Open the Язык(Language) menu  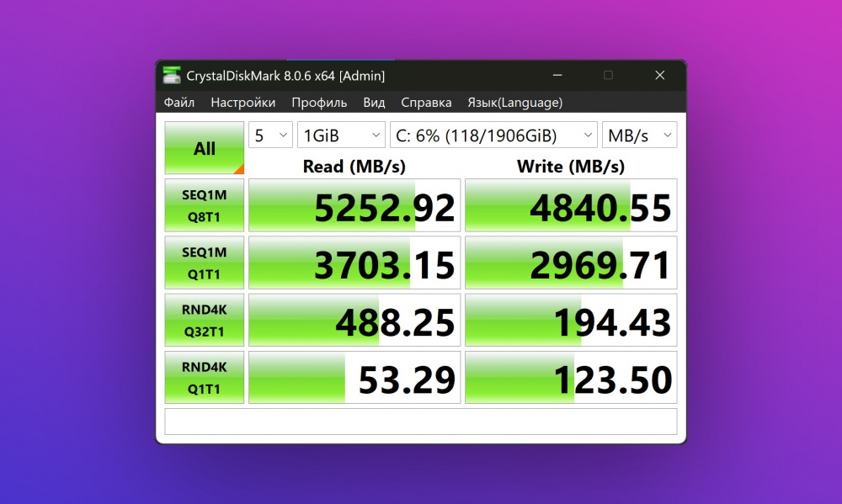(515, 103)
